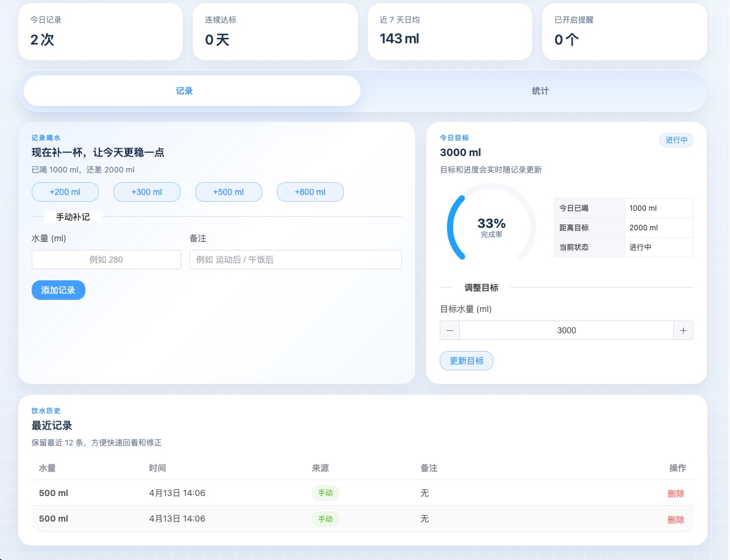Click the plus icon on target stepper
Viewport: 730px width, 560px height.
coord(683,330)
